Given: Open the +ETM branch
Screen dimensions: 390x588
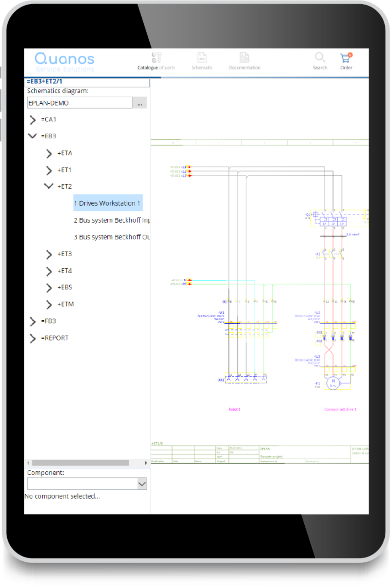Looking at the screenshot, I should pos(49,305).
